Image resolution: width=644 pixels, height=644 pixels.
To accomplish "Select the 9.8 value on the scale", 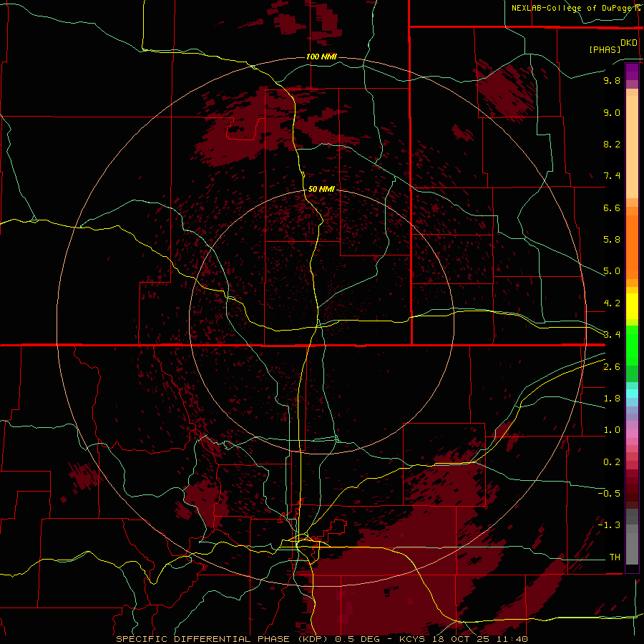I will (x=612, y=80).
